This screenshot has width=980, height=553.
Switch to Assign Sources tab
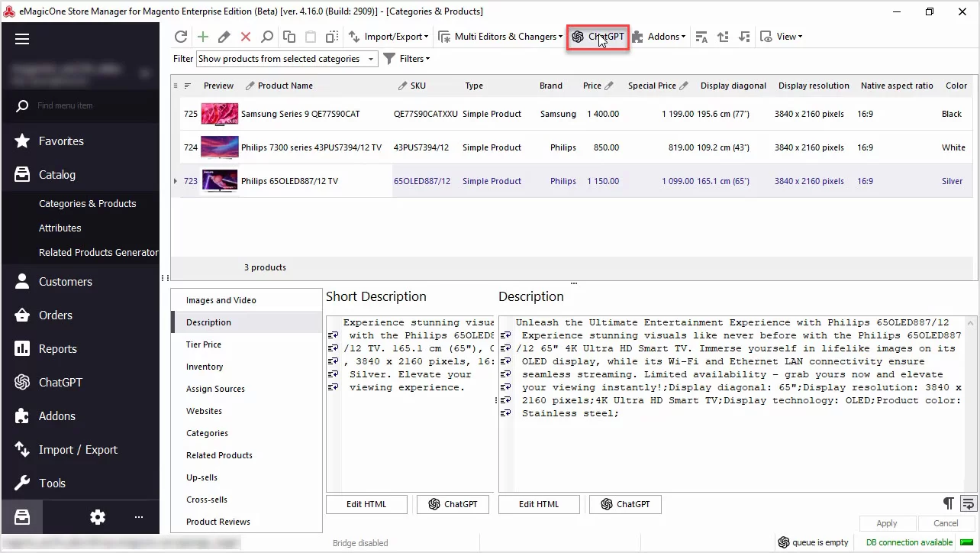pos(247,389)
